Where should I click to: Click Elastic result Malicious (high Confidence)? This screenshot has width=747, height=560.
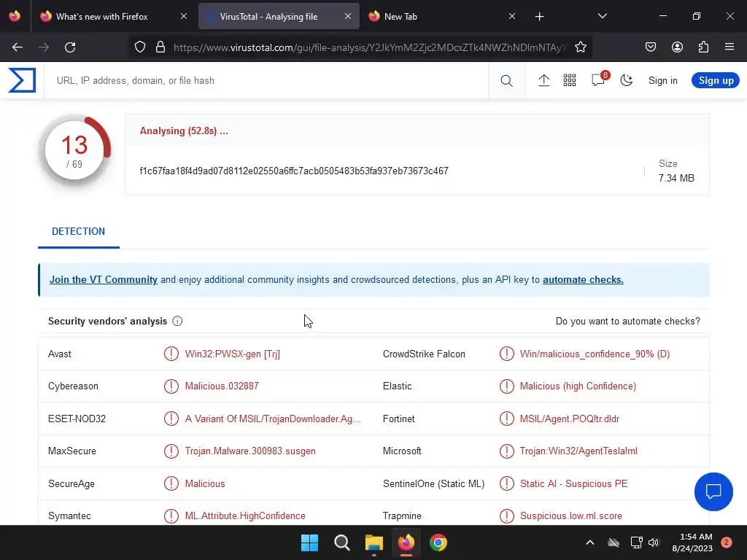coord(578,386)
